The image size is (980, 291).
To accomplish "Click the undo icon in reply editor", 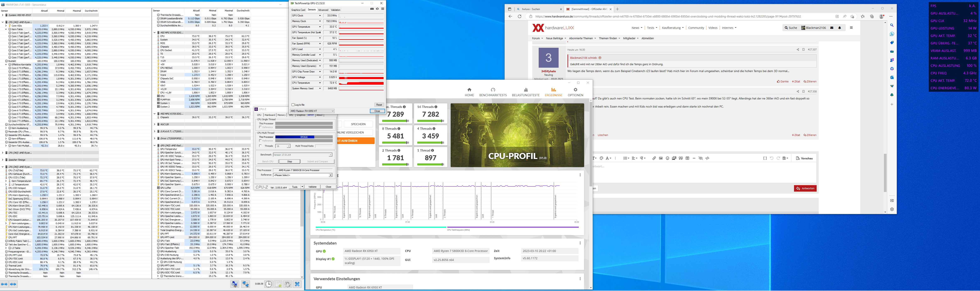I will pyautogui.click(x=772, y=158).
